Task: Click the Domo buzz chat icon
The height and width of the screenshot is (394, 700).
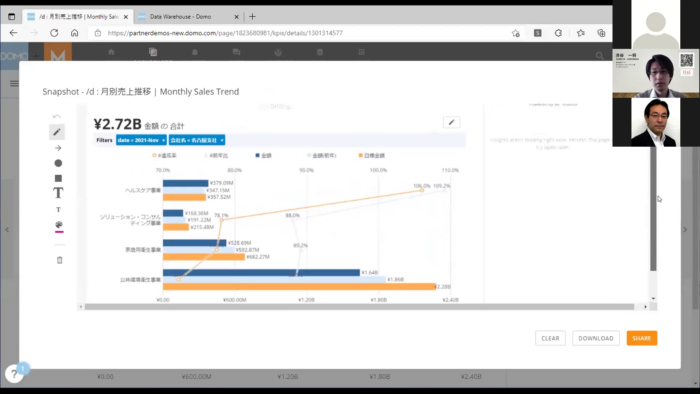Action: (x=236, y=52)
